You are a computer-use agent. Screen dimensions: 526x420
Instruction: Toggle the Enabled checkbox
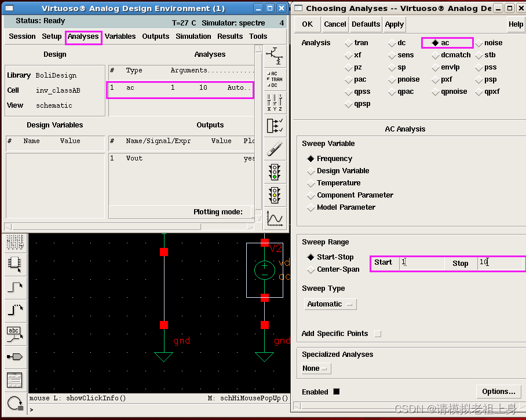tap(337, 392)
